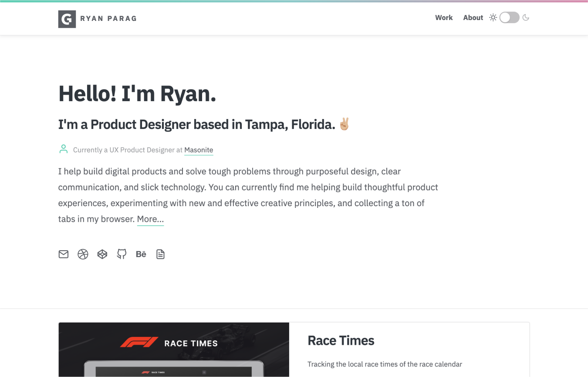Click the green person status icon
588x377 pixels.
[63, 149]
